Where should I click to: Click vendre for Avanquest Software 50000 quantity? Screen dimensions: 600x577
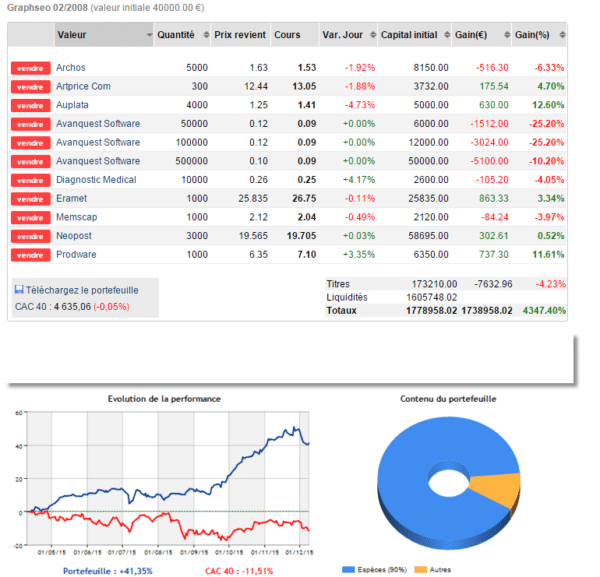point(31,124)
